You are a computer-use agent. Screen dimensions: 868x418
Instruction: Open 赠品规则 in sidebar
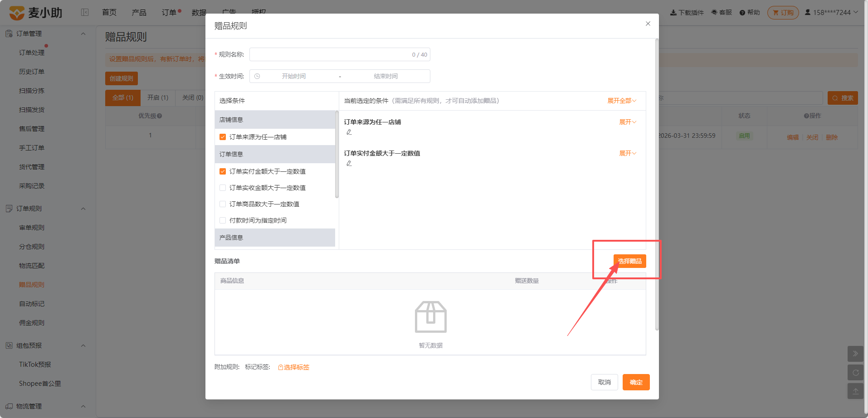[x=32, y=285]
